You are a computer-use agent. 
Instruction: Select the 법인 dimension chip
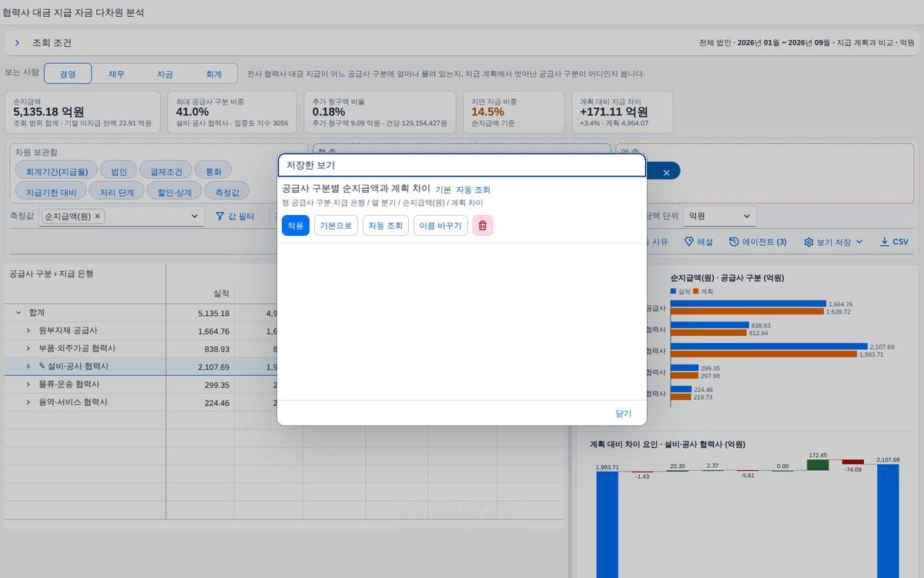point(119,172)
